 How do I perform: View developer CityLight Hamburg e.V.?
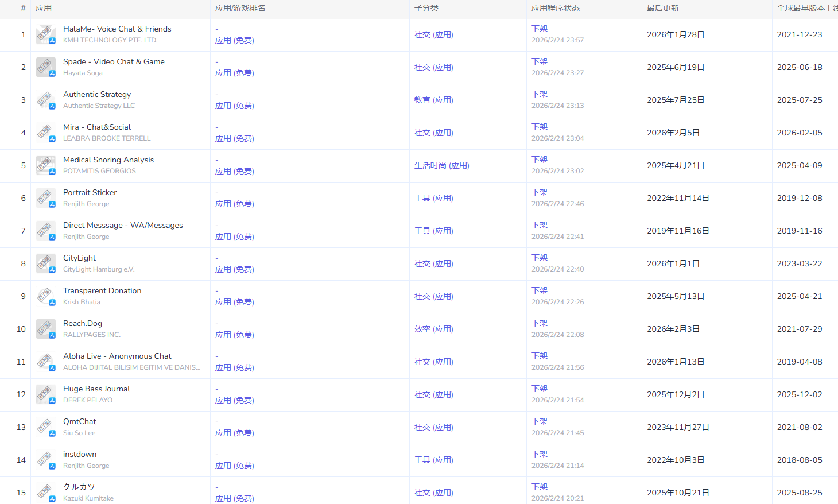pyautogui.click(x=99, y=269)
